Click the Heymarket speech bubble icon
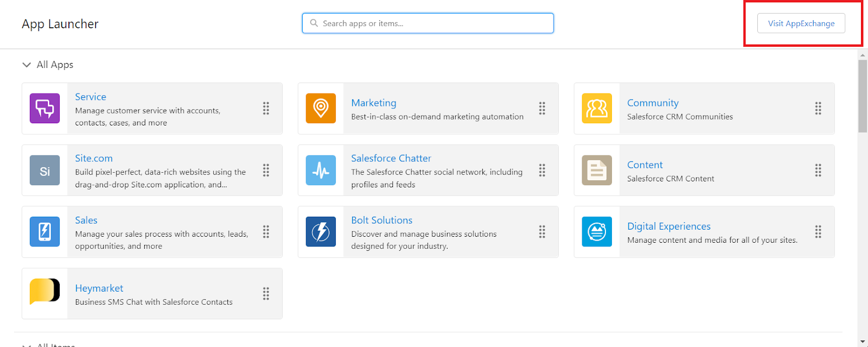This screenshot has height=347, width=868. coord(44,292)
